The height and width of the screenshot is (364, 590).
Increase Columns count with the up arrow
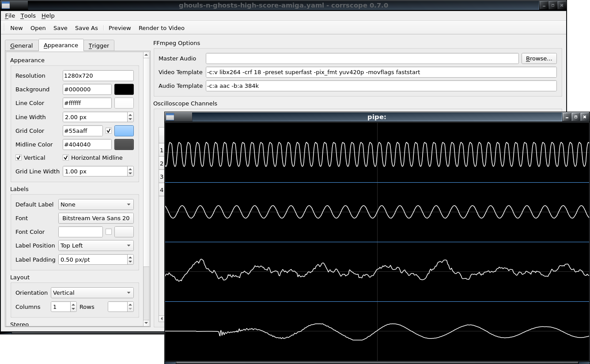pyautogui.click(x=73, y=304)
